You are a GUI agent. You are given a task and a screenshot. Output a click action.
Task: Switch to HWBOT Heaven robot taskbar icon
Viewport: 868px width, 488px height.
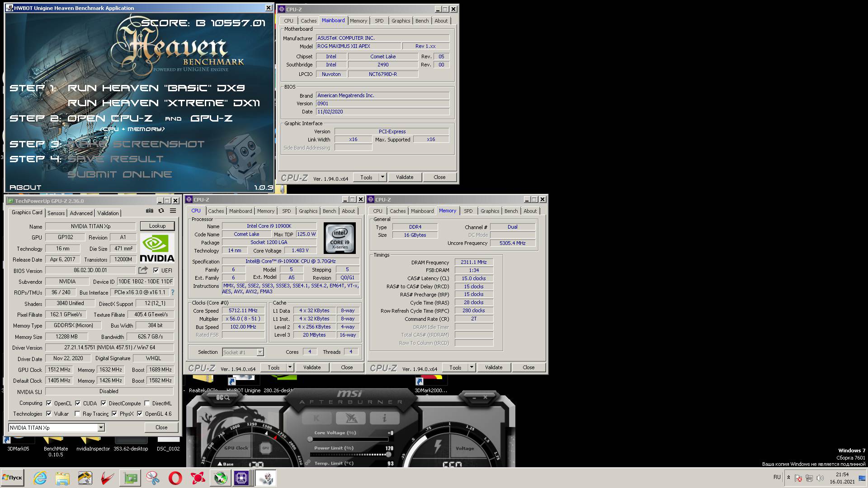(266, 478)
